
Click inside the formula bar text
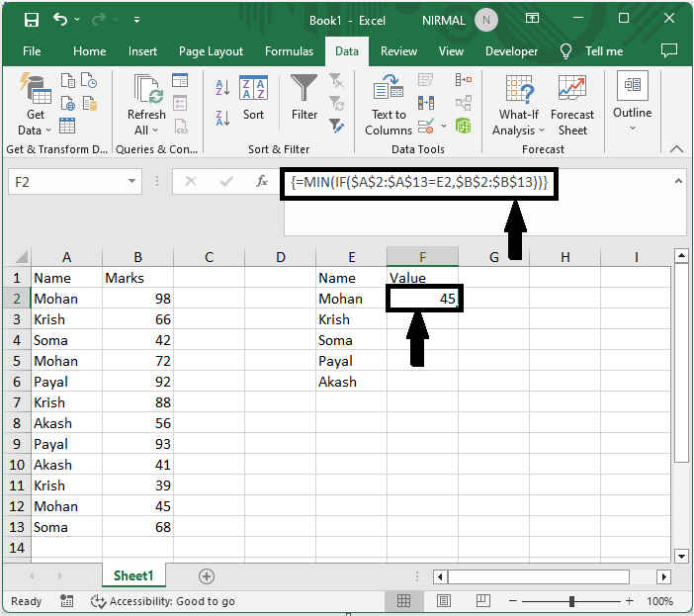click(419, 182)
